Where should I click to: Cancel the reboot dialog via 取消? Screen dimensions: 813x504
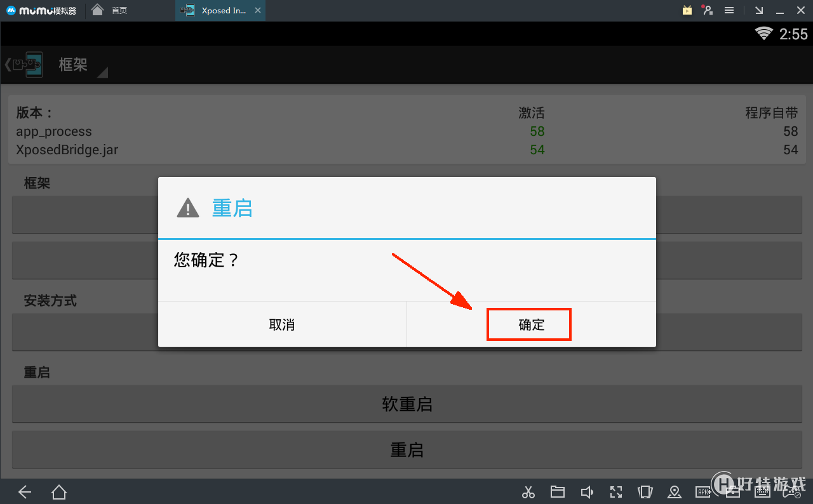point(282,324)
